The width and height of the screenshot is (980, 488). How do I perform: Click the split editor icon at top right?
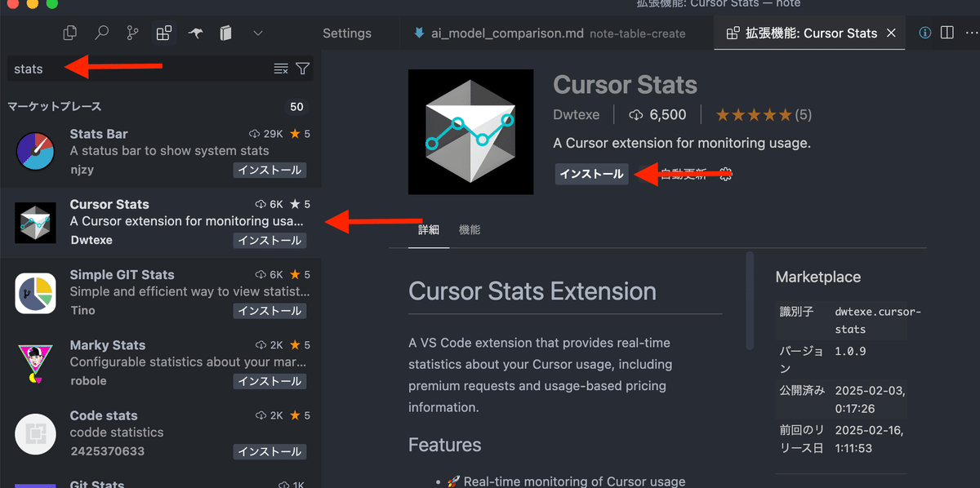pos(948,33)
